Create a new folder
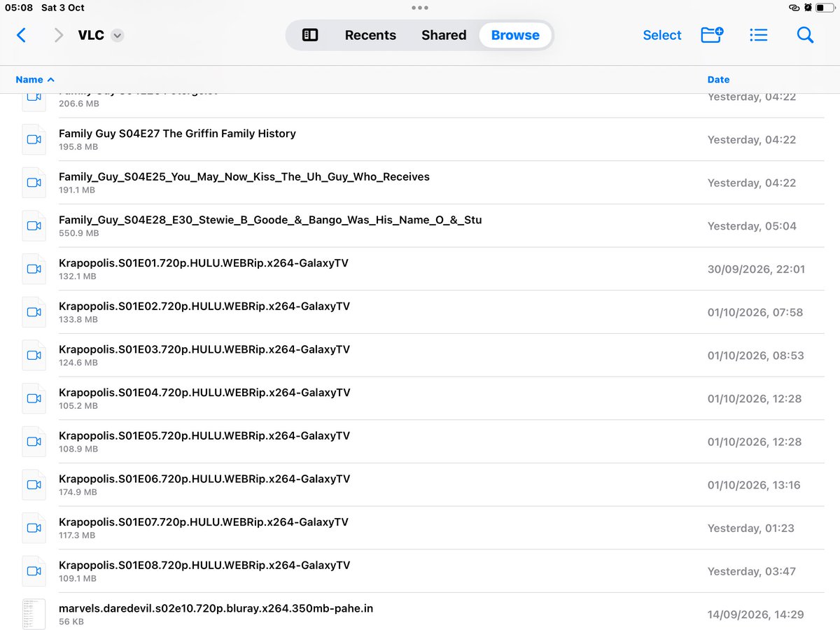840x630 pixels. click(x=712, y=35)
